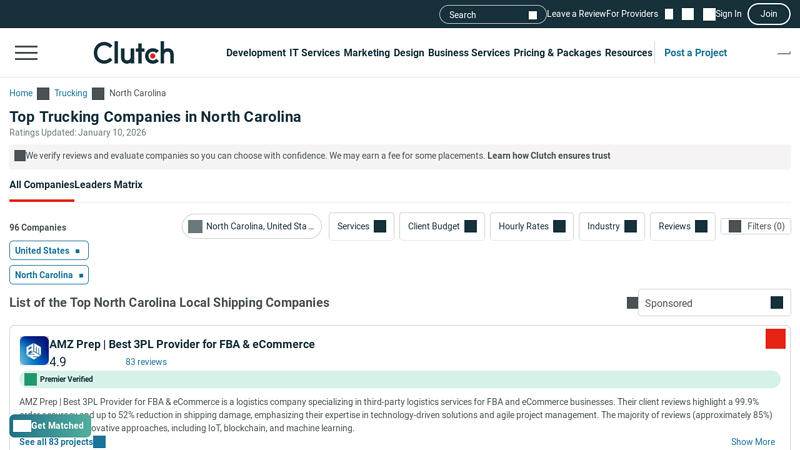
Task: Click the red bookmark icon on AMZ Prep card
Action: [x=775, y=339]
